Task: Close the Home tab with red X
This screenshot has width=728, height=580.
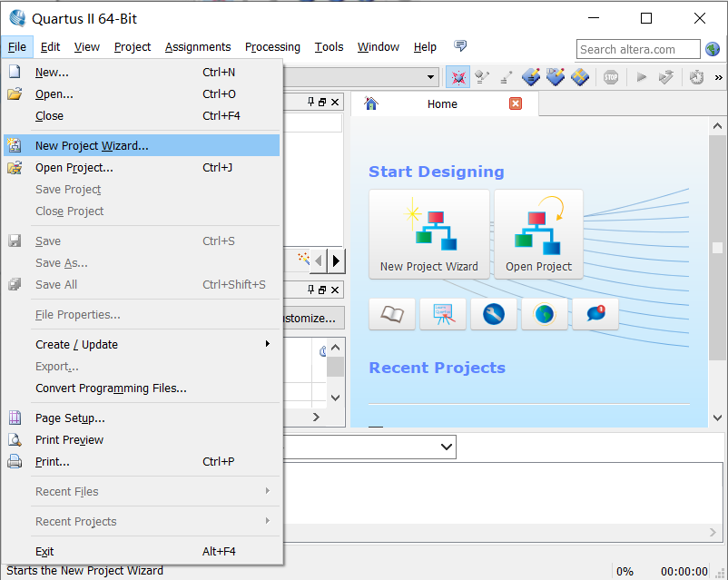Action: [x=516, y=103]
